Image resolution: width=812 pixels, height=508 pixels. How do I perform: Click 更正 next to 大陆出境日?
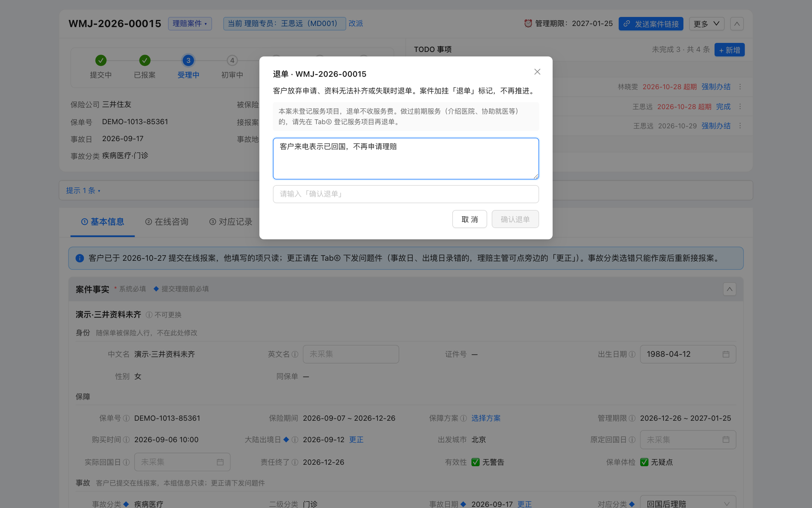pyautogui.click(x=356, y=440)
